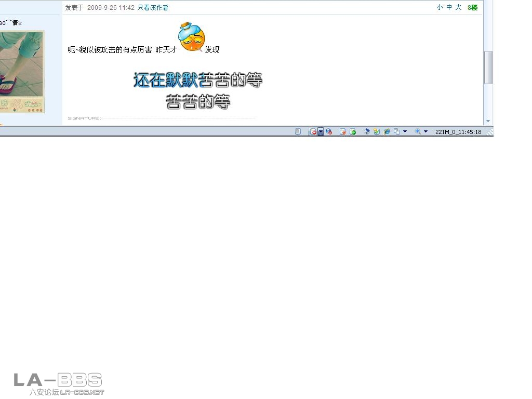This screenshot has height=399, width=532.
Task: Select 小 to set small font size
Action: [x=440, y=8]
